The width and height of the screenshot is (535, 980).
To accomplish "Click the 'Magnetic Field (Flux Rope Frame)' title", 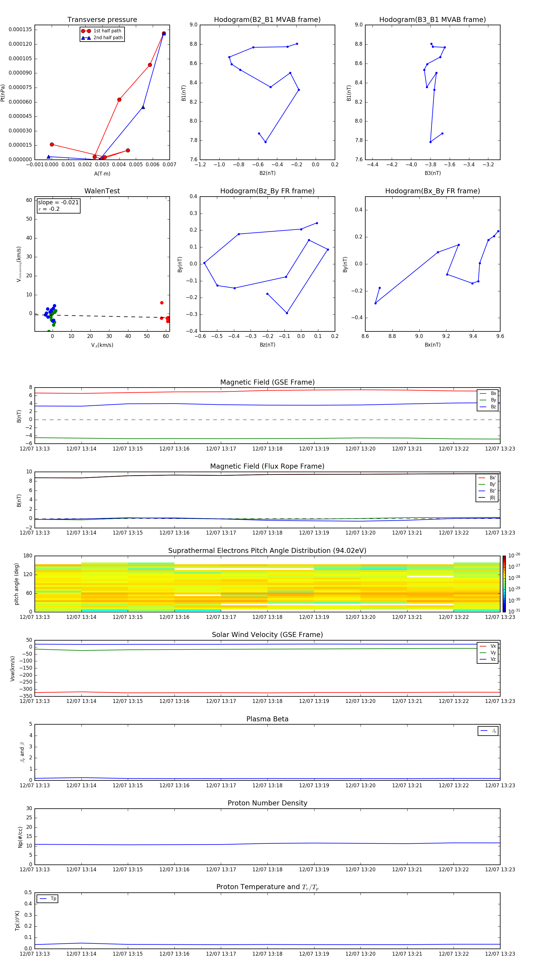I will (x=267, y=467).
